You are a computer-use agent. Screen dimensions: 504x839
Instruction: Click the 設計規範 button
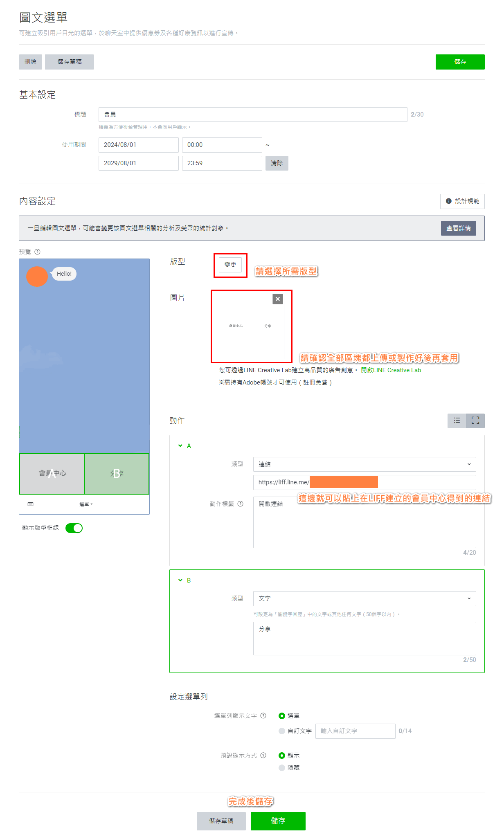[x=462, y=201]
